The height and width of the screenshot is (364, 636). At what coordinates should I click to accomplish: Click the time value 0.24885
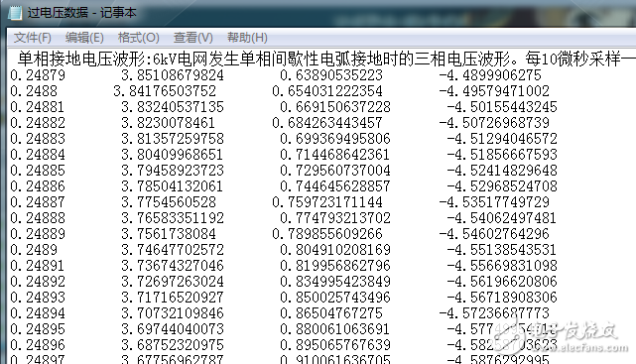coord(38,171)
